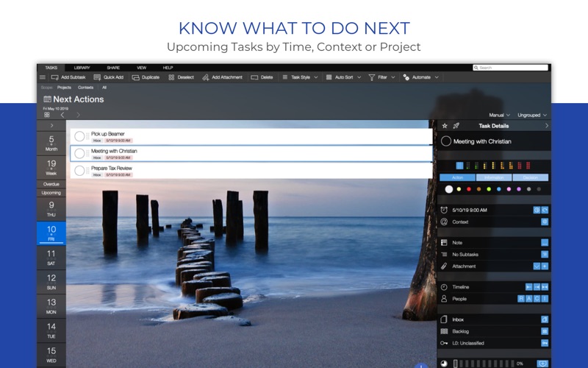Complete task circle in Task Details panel
Viewport: 588px width, 368px height.
click(x=446, y=141)
